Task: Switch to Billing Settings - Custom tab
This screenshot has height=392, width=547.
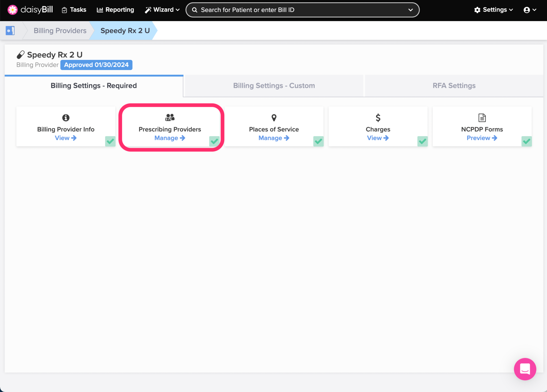Action: click(274, 86)
